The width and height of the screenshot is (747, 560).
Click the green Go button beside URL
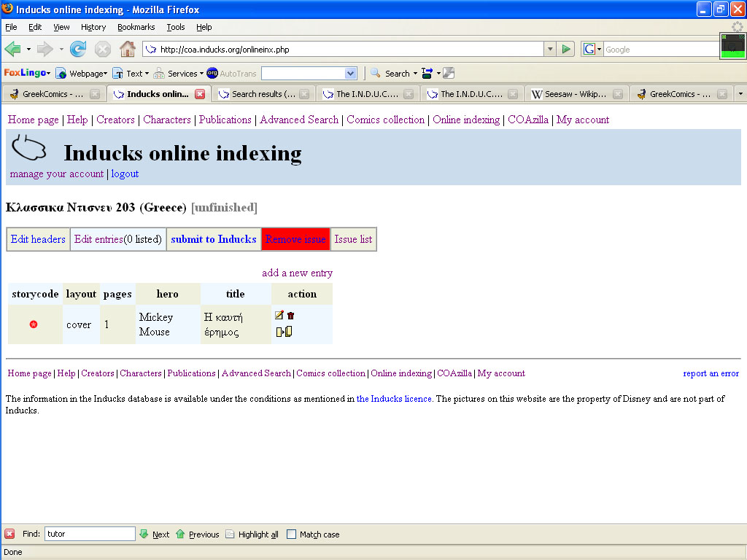(566, 49)
